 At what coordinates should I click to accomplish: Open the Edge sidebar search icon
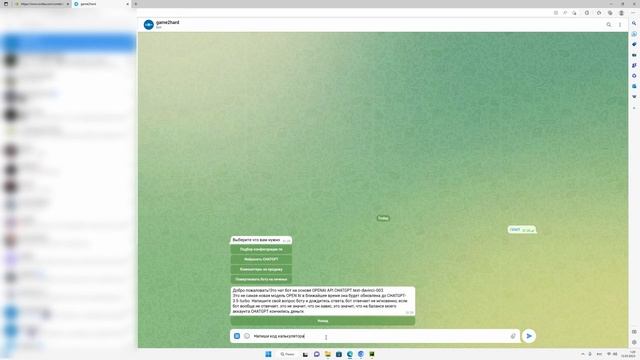[634, 23]
